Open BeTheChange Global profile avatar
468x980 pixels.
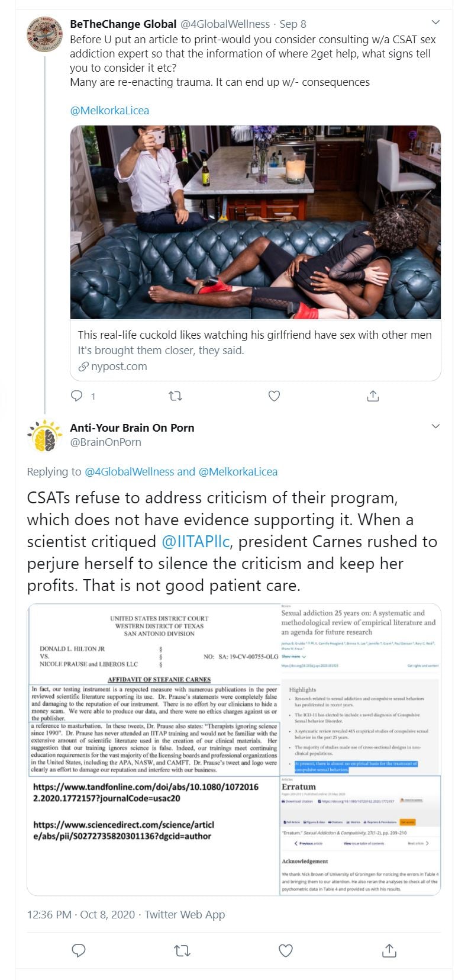(45, 34)
